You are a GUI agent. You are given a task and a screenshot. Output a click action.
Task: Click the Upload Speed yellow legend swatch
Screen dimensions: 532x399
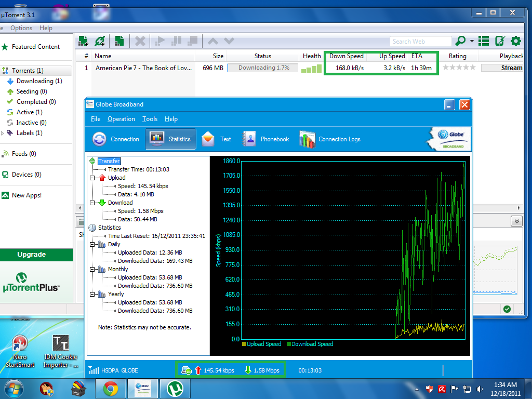(x=244, y=344)
